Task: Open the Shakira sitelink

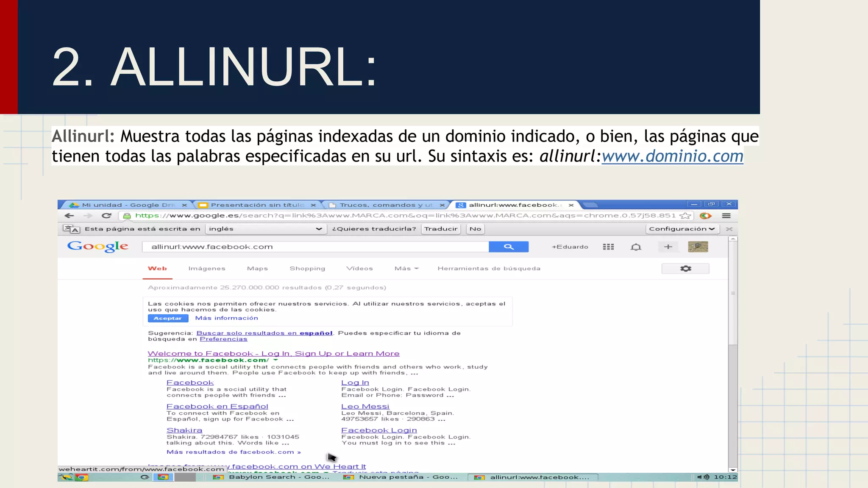Action: 184,430
